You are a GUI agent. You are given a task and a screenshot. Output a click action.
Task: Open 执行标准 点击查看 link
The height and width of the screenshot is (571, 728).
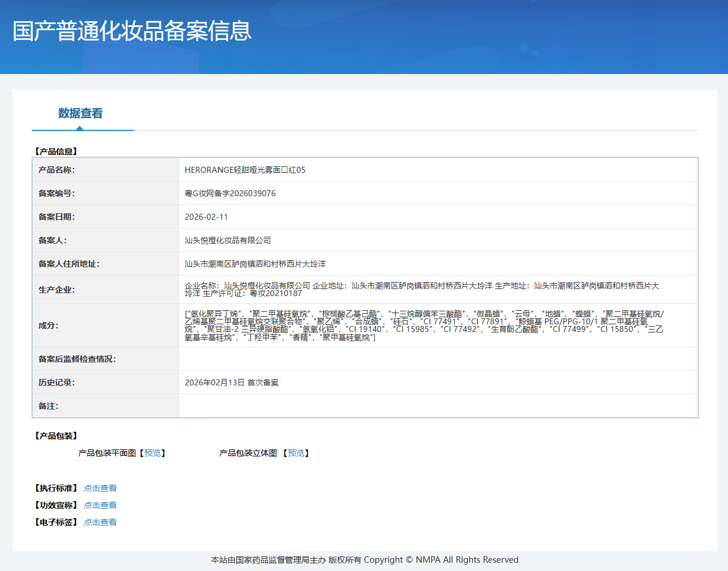click(x=100, y=488)
